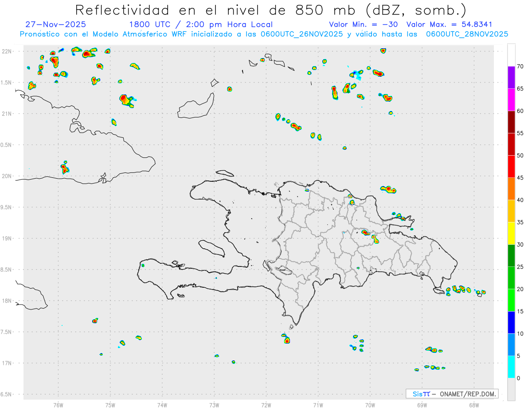The image size is (532, 411).
Task: Click the dark green 25-30 dBZ colorbar segment
Action: coord(511,256)
